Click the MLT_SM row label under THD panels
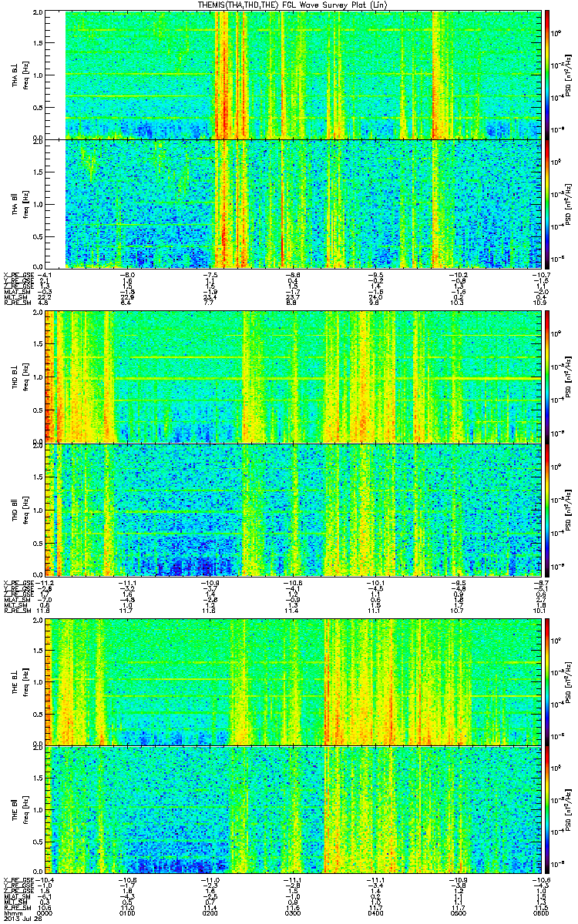 tap(15, 605)
